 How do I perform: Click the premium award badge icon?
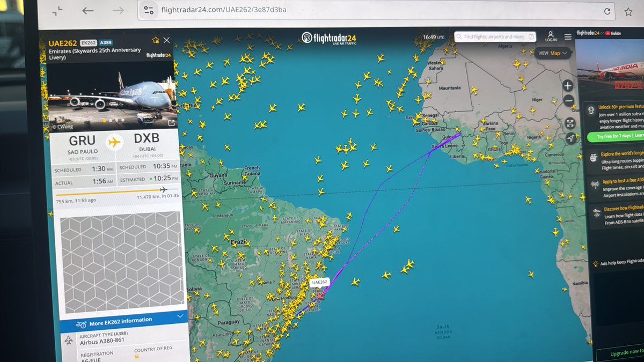[591, 109]
